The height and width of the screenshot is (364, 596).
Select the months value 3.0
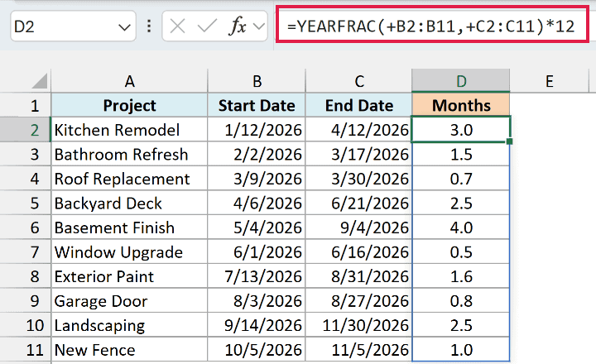461,130
